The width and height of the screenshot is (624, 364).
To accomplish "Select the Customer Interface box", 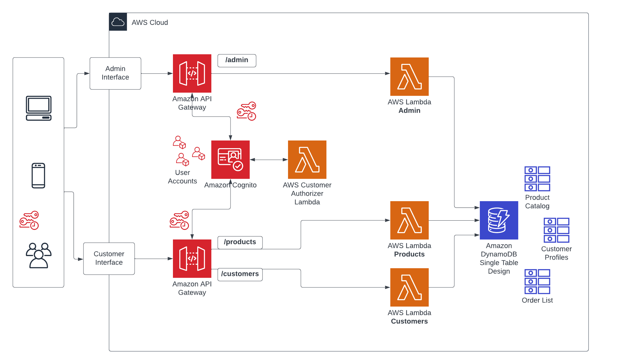I will click(x=109, y=259).
